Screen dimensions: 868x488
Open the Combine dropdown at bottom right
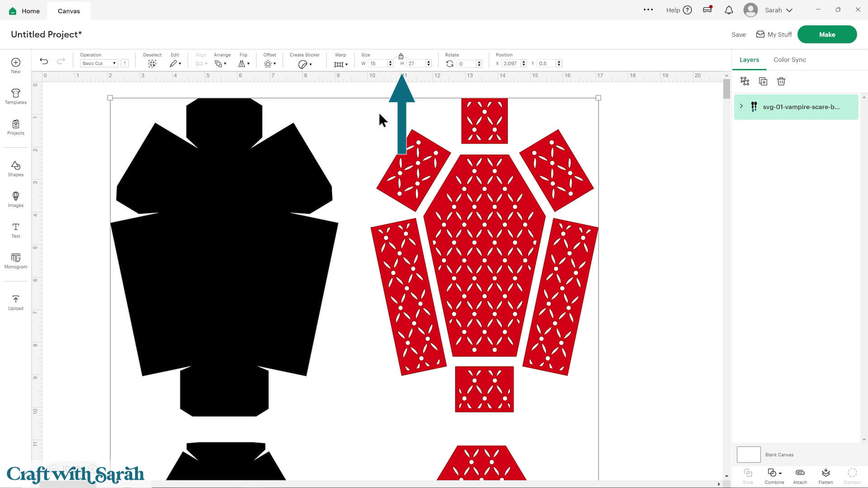coord(774,475)
